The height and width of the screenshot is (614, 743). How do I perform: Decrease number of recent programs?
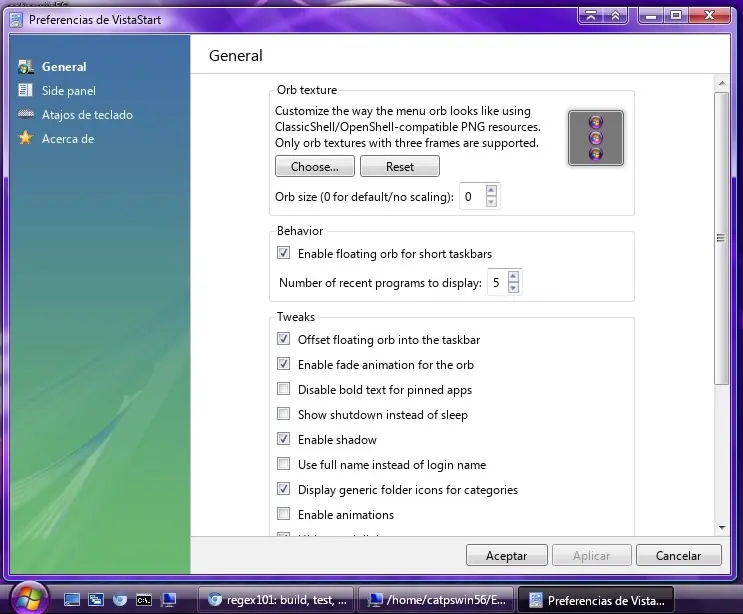coord(513,288)
